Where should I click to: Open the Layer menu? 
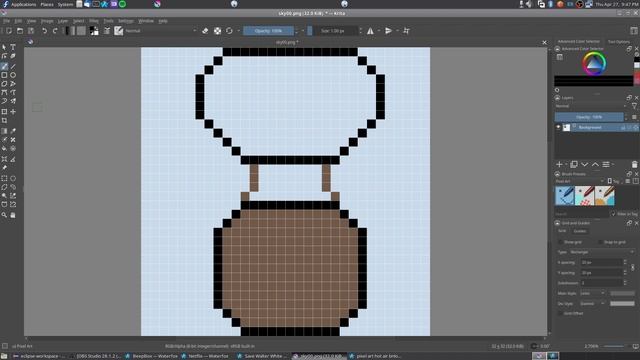click(x=62, y=21)
